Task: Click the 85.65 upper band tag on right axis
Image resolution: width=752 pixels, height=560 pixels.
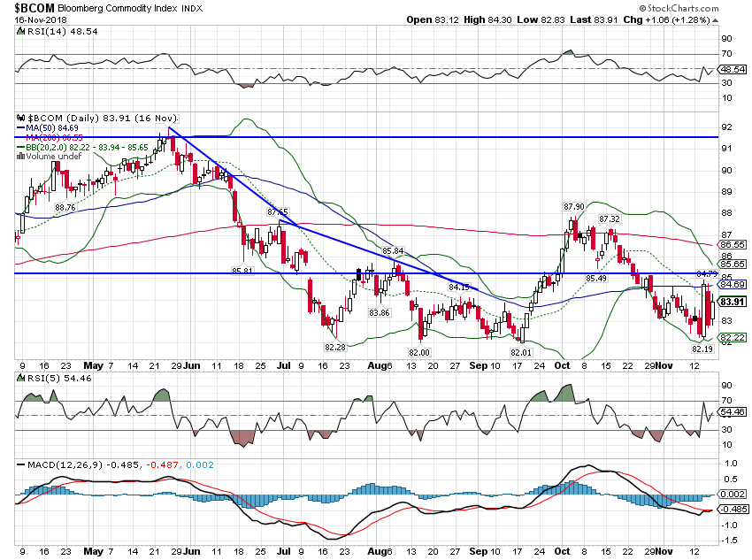Action: 733,265
